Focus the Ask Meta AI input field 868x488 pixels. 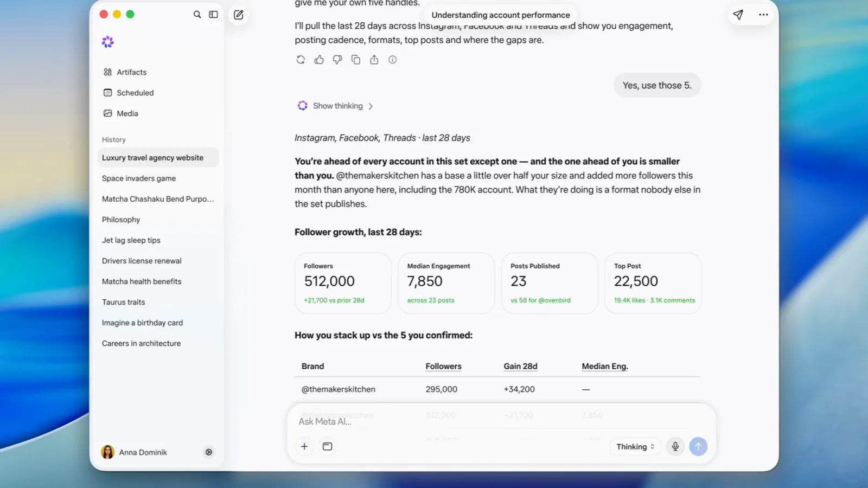coord(501,421)
